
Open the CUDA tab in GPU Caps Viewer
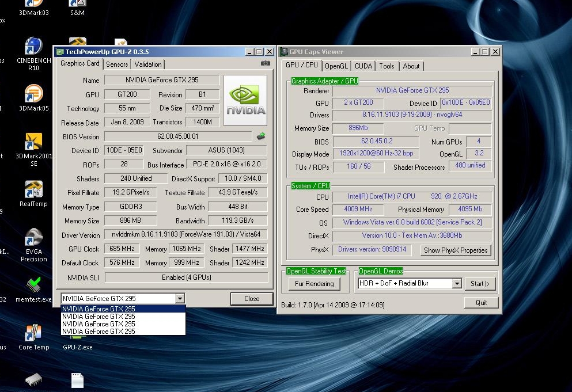[x=363, y=66]
